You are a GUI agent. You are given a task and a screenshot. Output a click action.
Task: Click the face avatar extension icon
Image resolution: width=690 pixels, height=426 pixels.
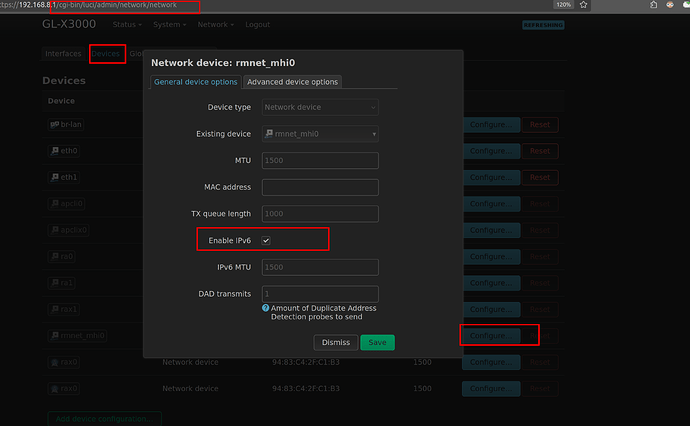670,5
